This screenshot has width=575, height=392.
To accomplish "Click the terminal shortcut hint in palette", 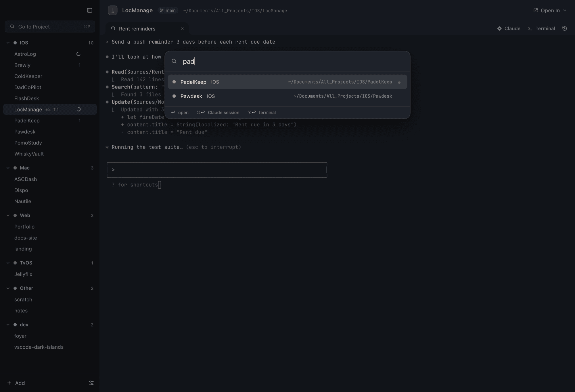I will (262, 112).
